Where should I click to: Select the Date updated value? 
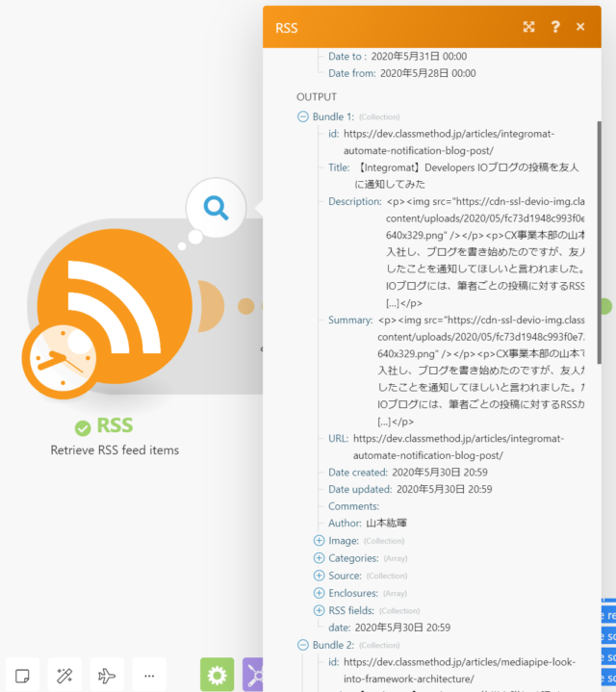[x=444, y=489]
